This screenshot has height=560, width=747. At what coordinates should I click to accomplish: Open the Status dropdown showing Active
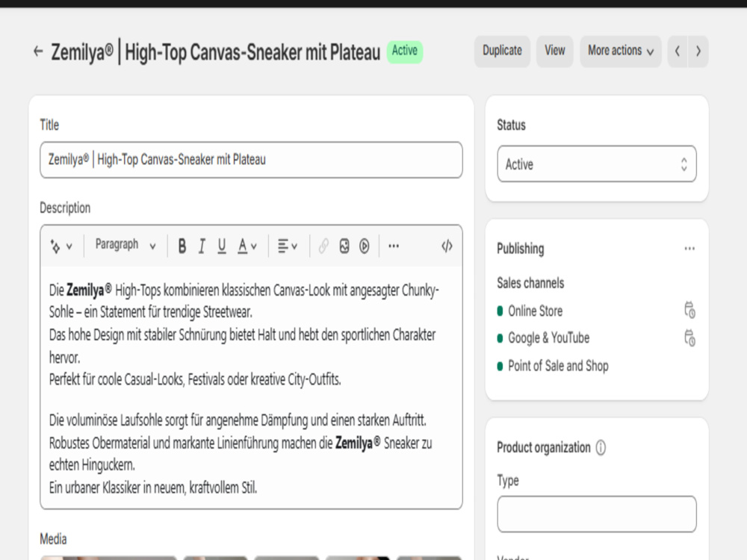(596, 164)
